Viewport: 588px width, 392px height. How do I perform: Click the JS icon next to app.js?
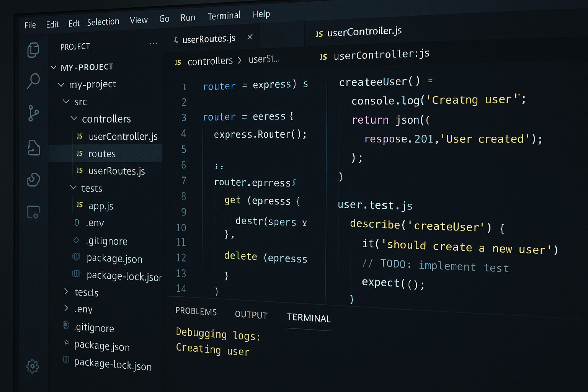pyautogui.click(x=80, y=205)
